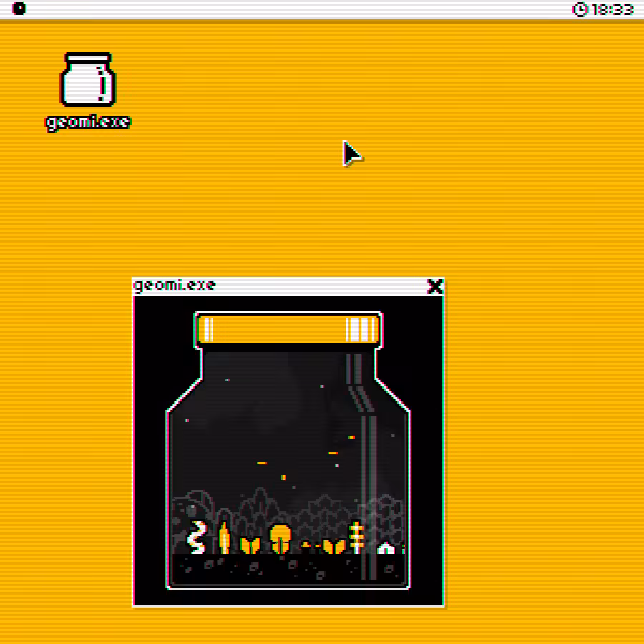Click the dark soil layer in the jar
This screenshot has height=644, width=644.
(x=288, y=570)
